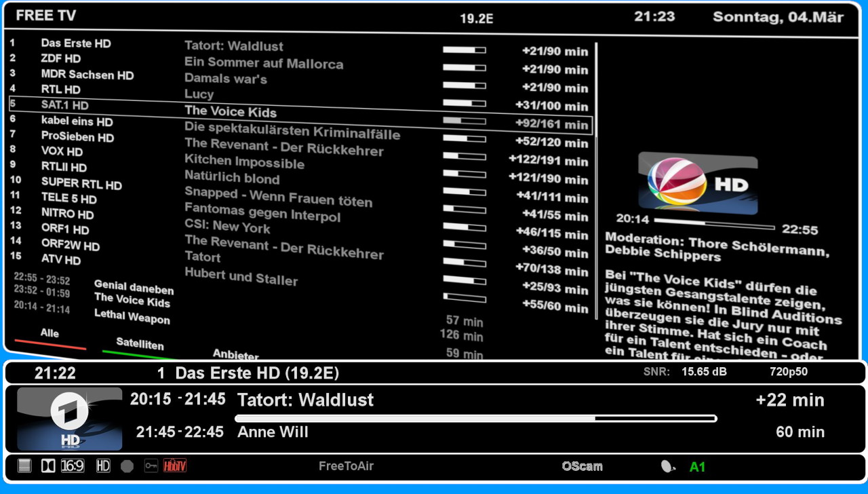Click the green A1 tuner indicator
Image resolution: width=868 pixels, height=494 pixels.
click(697, 467)
